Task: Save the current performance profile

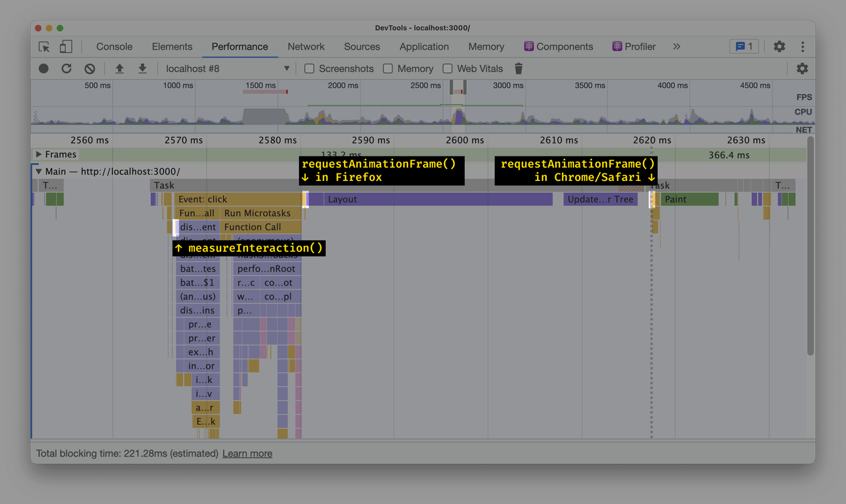Action: pos(142,68)
